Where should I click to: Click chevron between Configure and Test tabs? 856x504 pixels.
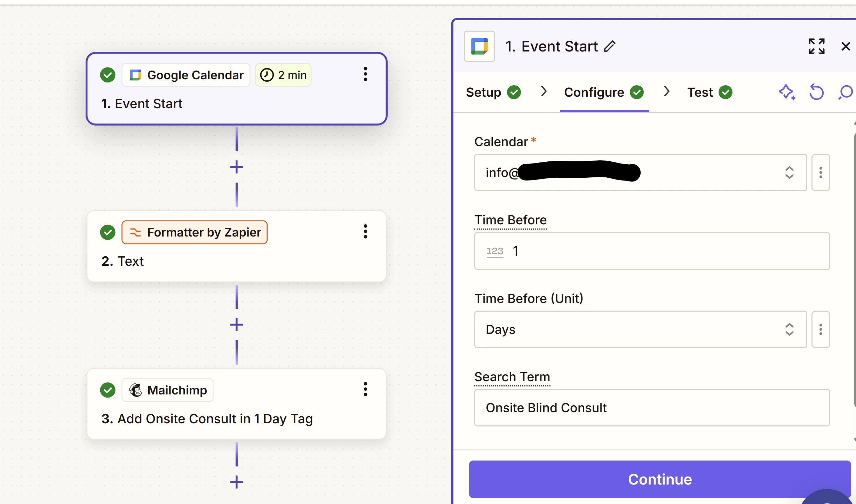click(x=666, y=91)
